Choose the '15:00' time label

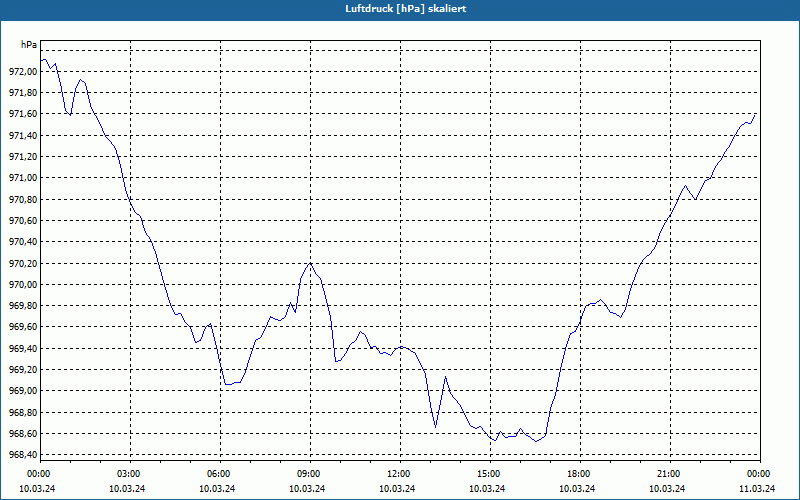(488, 474)
